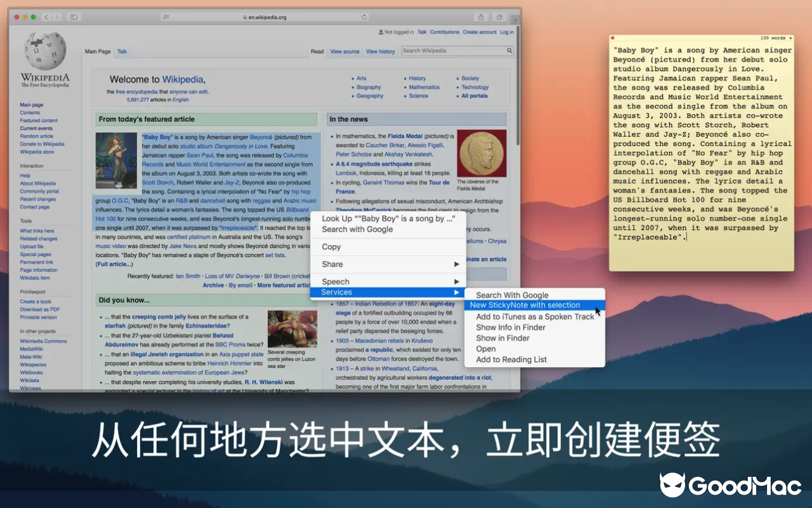Choose Add to iTunes as a Spoken Track

pyautogui.click(x=535, y=316)
